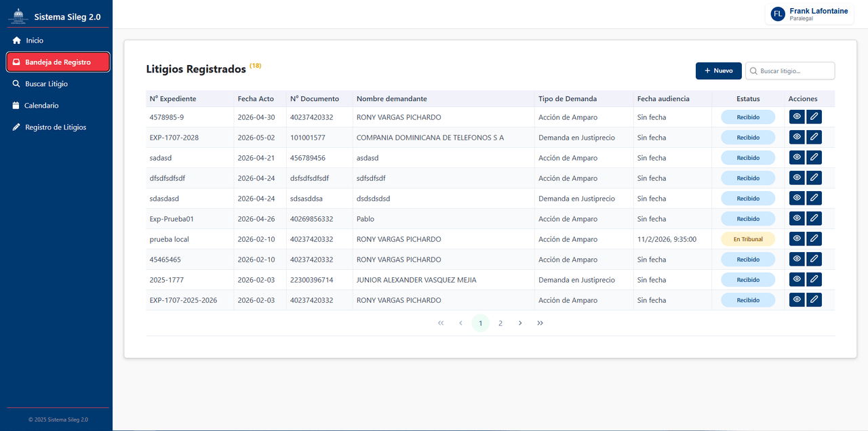Advance to next page arrow

tap(520, 323)
